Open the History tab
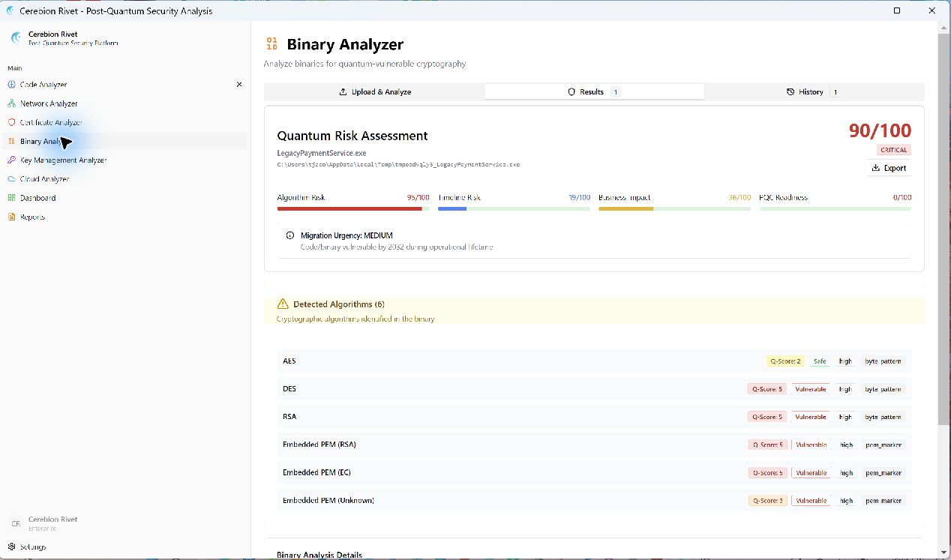This screenshot has height=560, width=951. [x=814, y=91]
